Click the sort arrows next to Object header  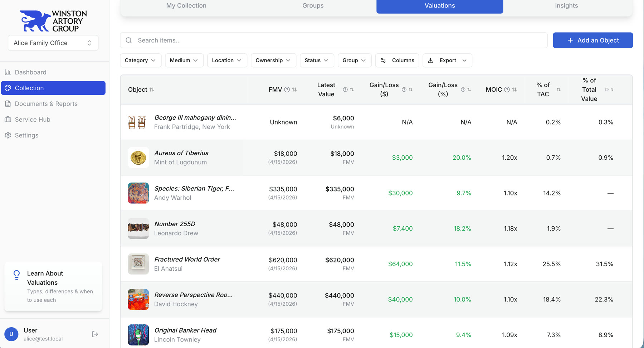152,90
